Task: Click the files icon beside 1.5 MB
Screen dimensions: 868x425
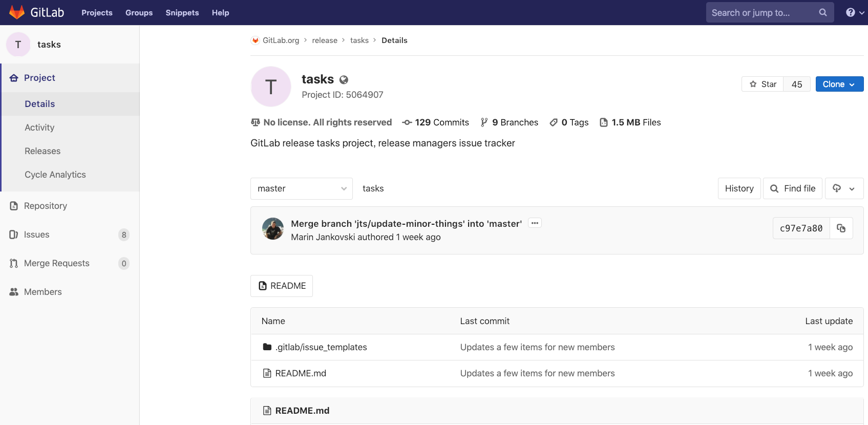Action: 604,122
